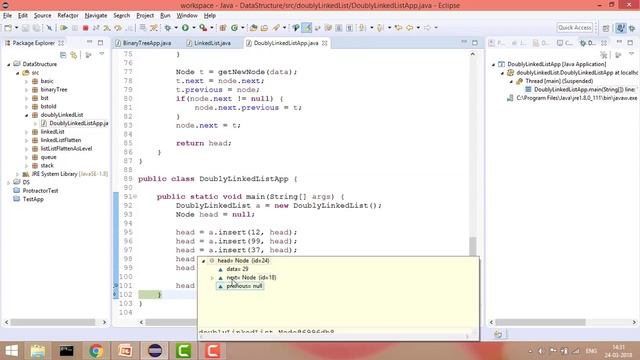This screenshot has height=360, width=640.
Task: Collapse the doublyLinkedList package
Action: click(x=27, y=115)
